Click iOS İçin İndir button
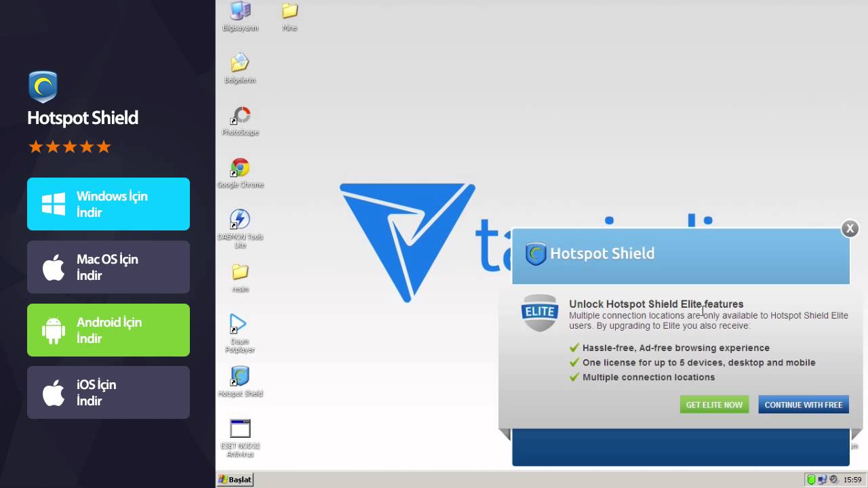This screenshot has width=868, height=488. point(108,392)
